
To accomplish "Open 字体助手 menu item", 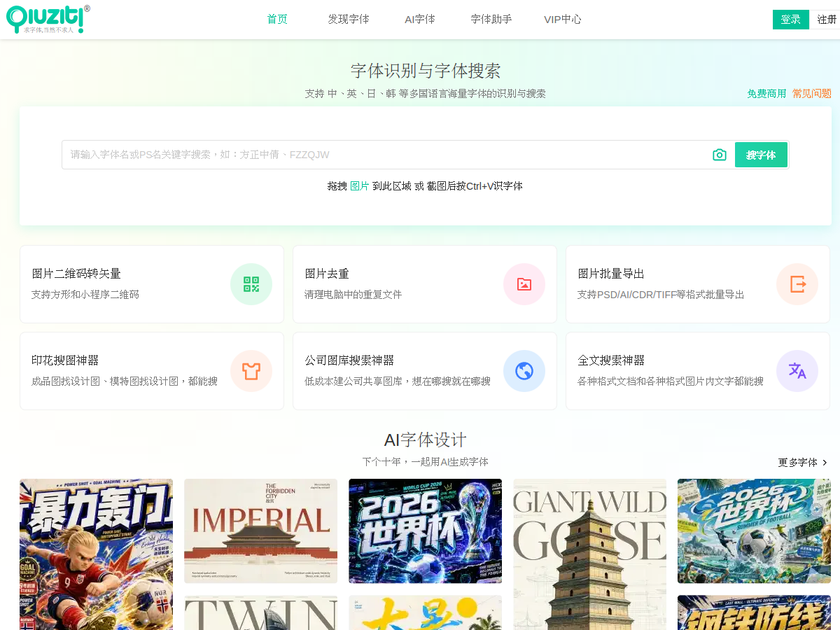I will coord(491,20).
